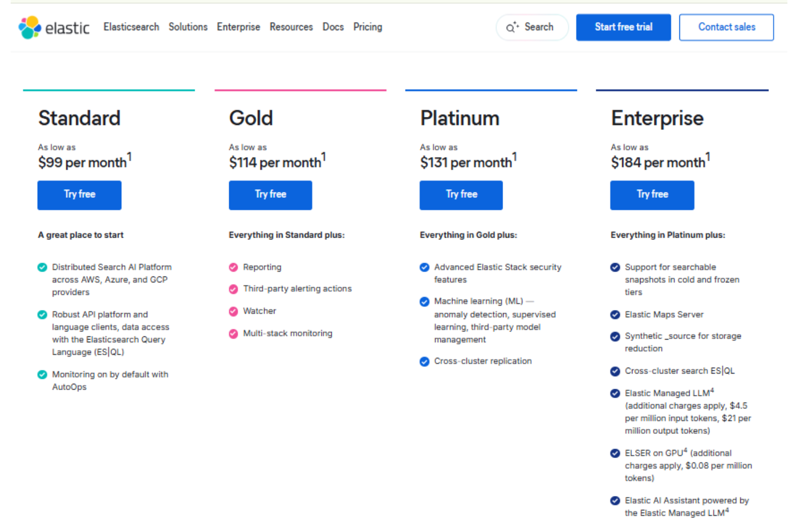This screenshot has width=798, height=532.
Task: Click the Elastic logo
Action: [54, 27]
